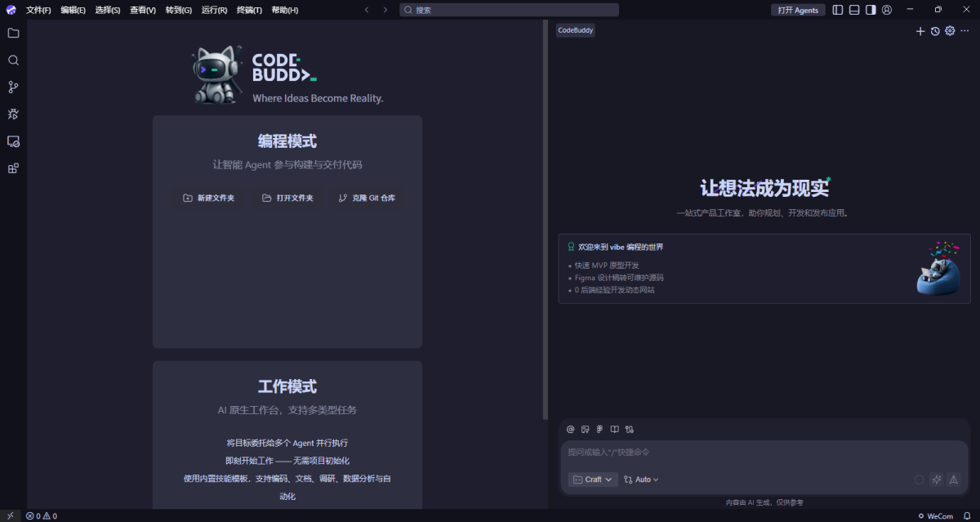The width and height of the screenshot is (980, 522).
Task: Open Run and Debug icon
Action: coord(12,114)
